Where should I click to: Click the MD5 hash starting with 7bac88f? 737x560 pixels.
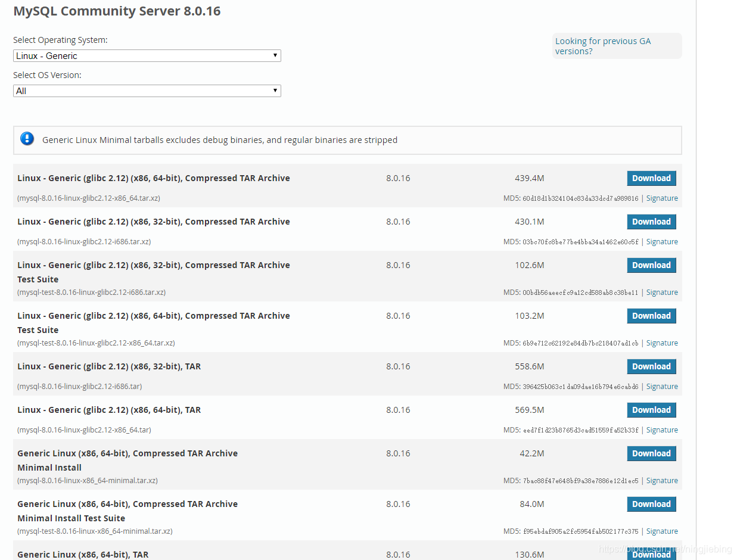580,481
